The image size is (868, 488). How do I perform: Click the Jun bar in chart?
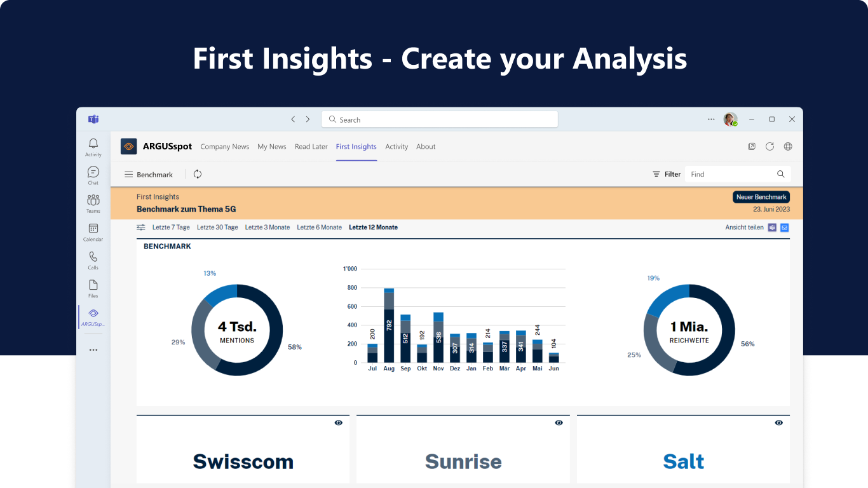(x=554, y=358)
